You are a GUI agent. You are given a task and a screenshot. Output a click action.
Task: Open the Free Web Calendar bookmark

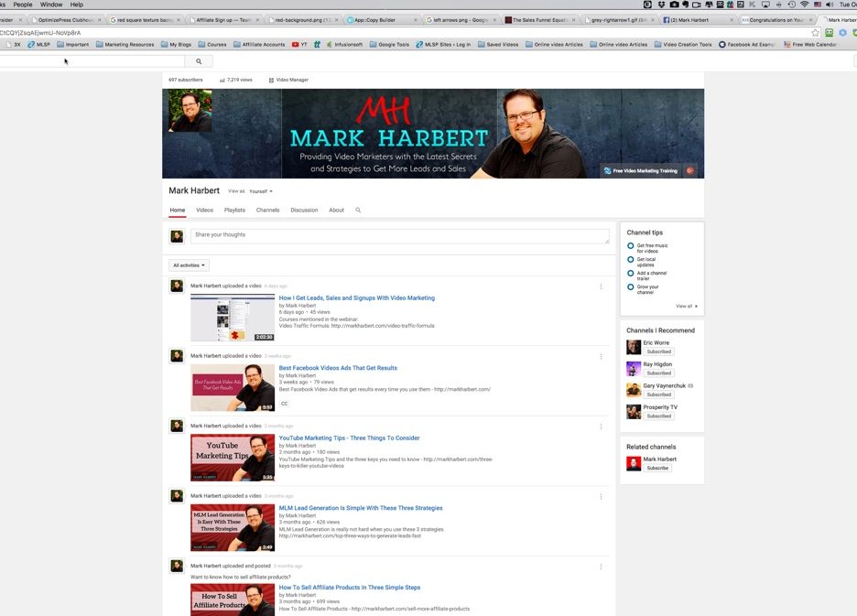click(x=810, y=44)
